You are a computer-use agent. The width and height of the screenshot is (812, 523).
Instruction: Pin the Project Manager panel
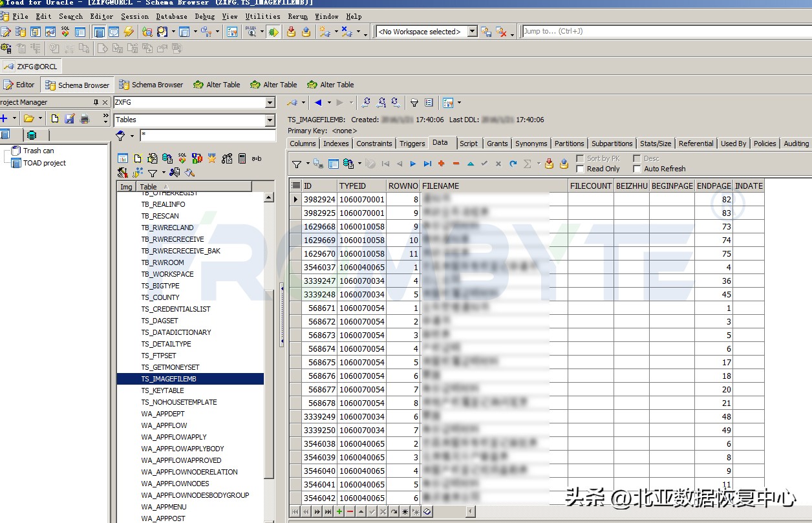point(96,103)
